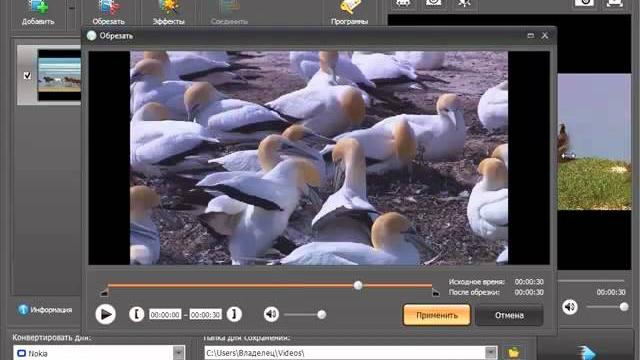Click the main player duration 00:00:30

[x=611, y=292]
